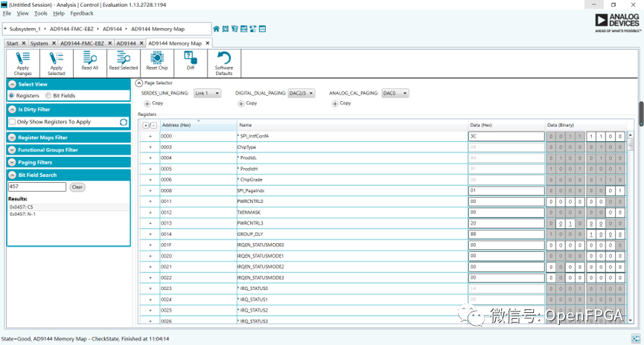Open the Tools menu

click(x=40, y=13)
